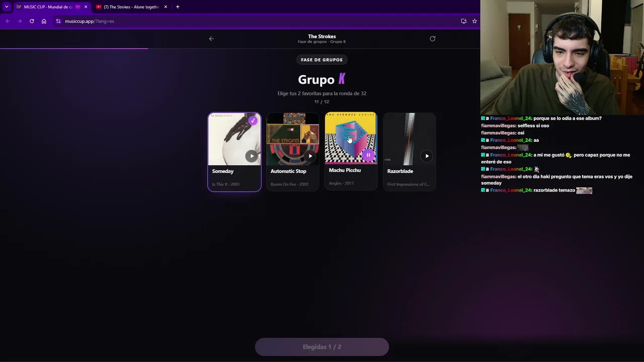Click chat message 'a mi me gustó'
The height and width of the screenshot is (362, 644).
[549, 155]
